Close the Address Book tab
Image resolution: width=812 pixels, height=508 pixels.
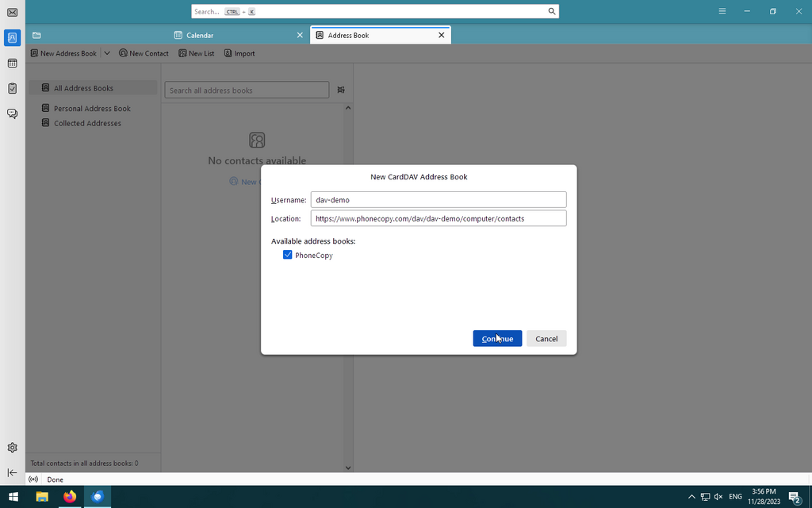442,35
